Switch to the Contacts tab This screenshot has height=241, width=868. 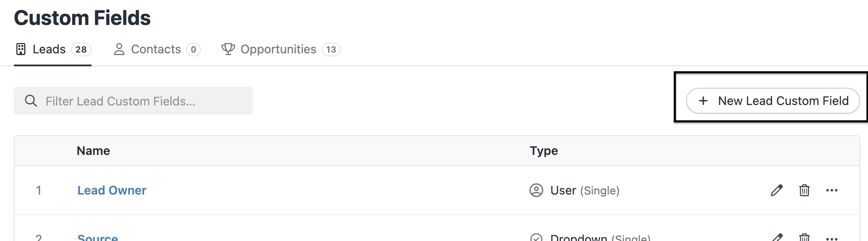pos(157,49)
